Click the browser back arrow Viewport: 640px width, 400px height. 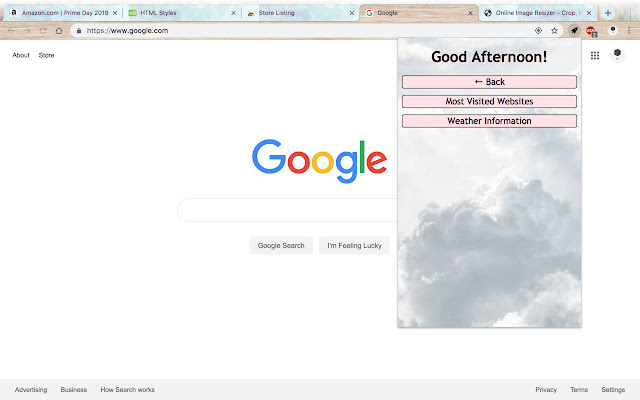[11, 31]
